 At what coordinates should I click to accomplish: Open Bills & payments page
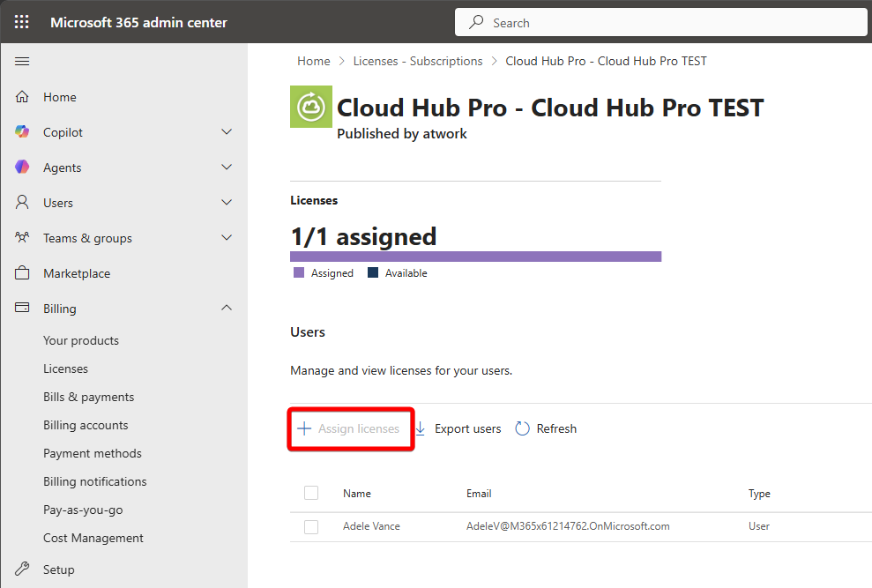pyautogui.click(x=89, y=398)
